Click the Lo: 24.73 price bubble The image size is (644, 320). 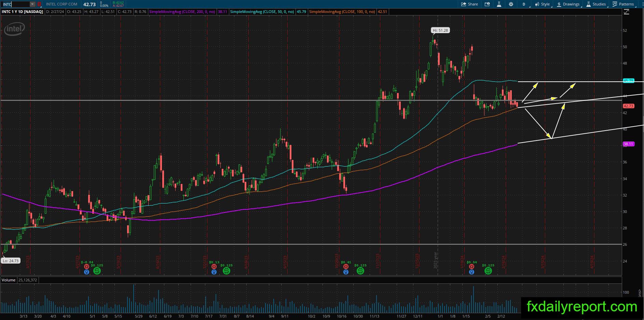pyautogui.click(x=11, y=261)
